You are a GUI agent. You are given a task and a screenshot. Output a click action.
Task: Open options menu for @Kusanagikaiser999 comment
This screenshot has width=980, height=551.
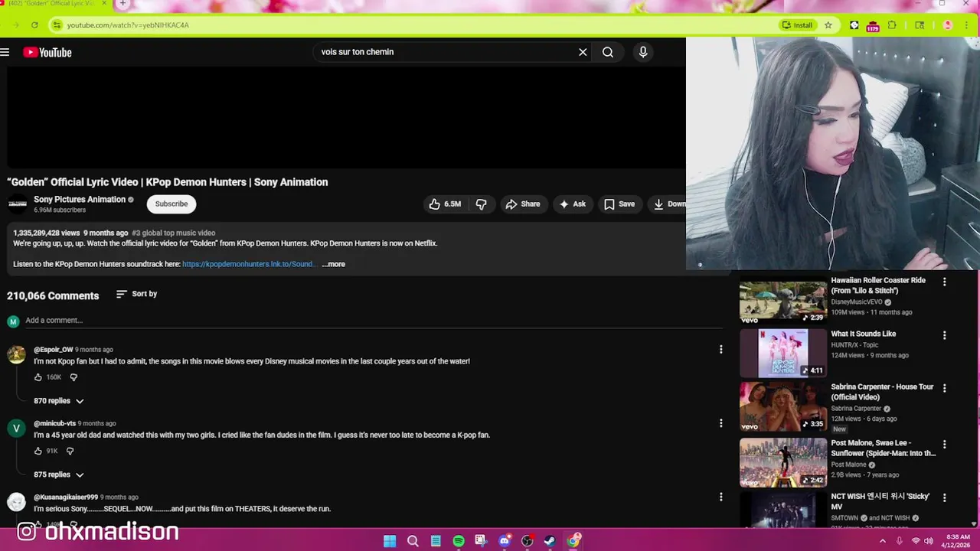coord(720,497)
